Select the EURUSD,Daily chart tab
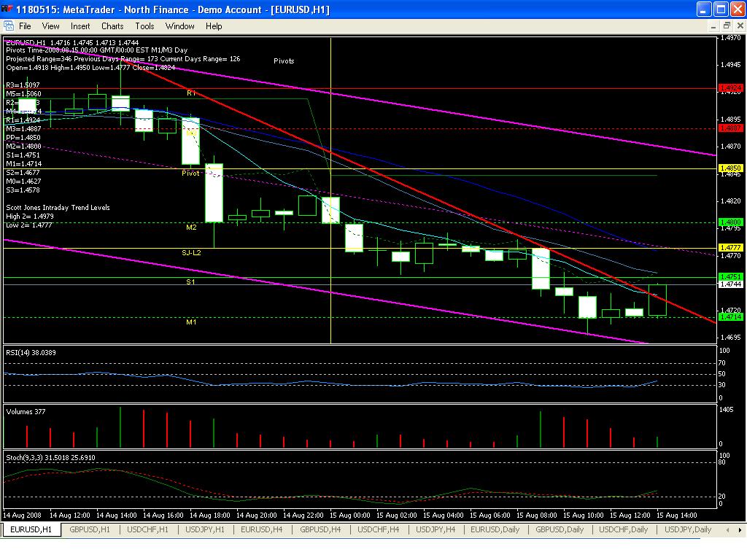This screenshot has width=747, height=560. point(495,529)
